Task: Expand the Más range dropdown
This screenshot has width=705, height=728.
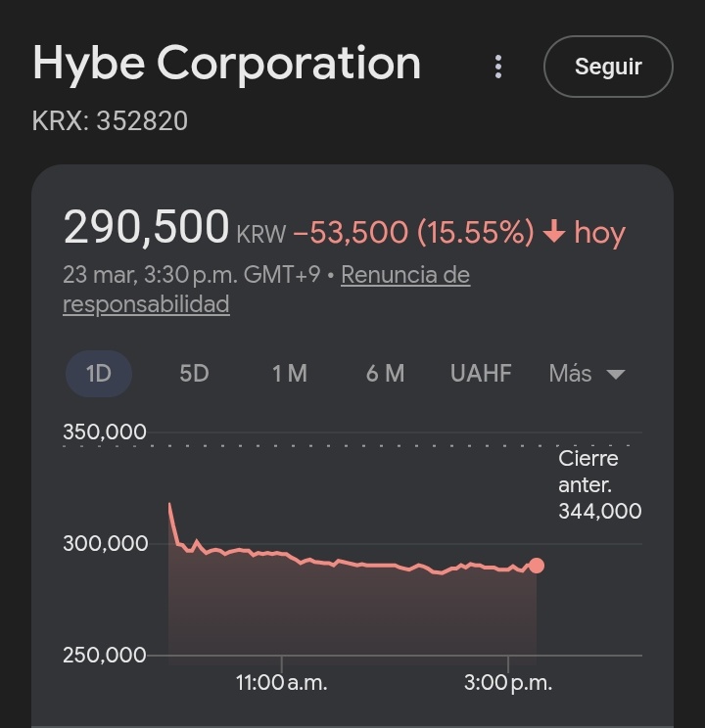Action: (587, 374)
